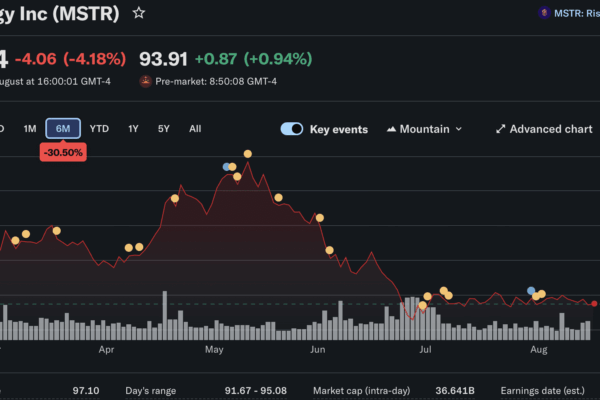Viewport: 600px width, 400px height.
Task: Click the May label on the chart axis
Action: [x=214, y=349]
